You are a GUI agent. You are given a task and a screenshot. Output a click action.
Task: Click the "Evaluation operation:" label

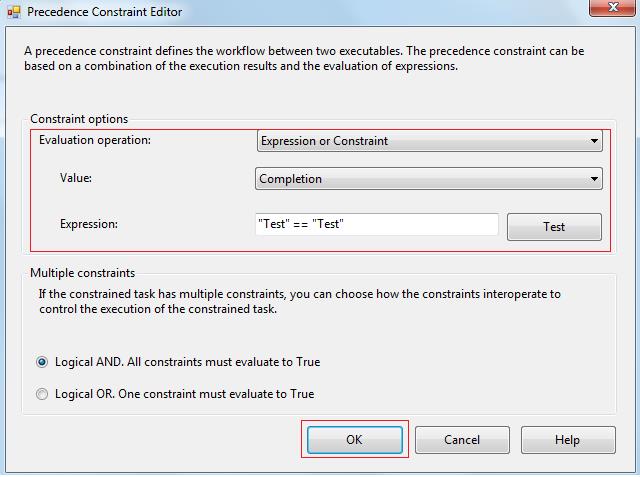click(x=95, y=140)
